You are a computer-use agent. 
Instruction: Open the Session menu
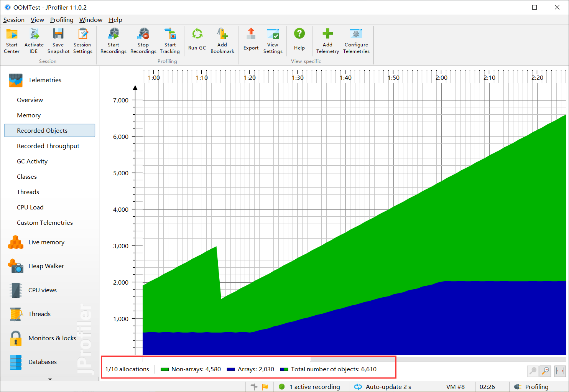(14, 20)
